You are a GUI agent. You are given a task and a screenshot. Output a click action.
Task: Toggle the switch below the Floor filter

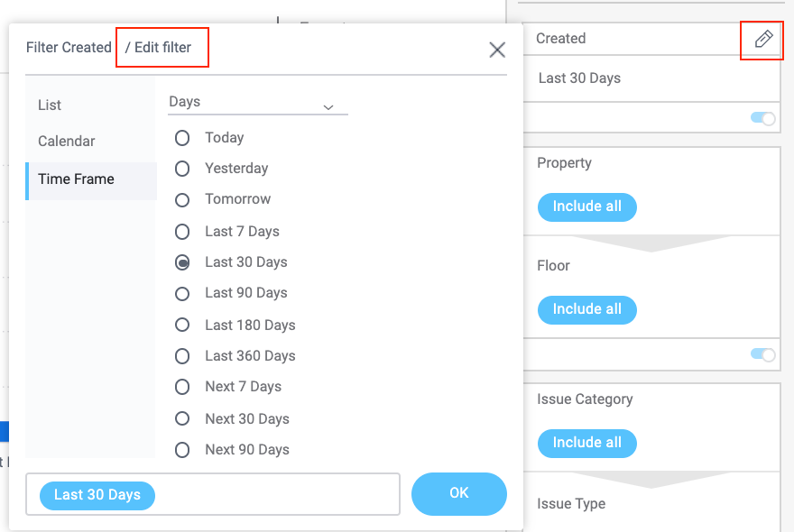(762, 354)
